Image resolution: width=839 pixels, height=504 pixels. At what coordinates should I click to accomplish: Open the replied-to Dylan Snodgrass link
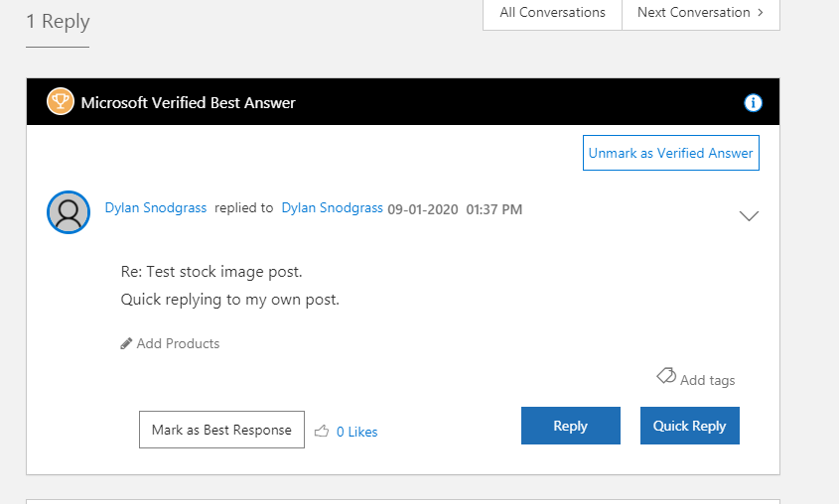(333, 208)
